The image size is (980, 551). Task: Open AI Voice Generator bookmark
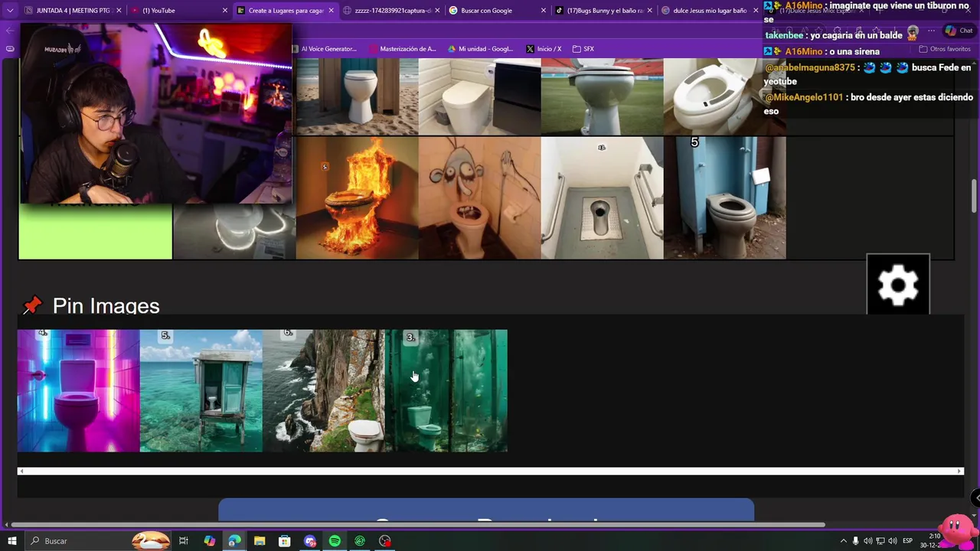324,49
